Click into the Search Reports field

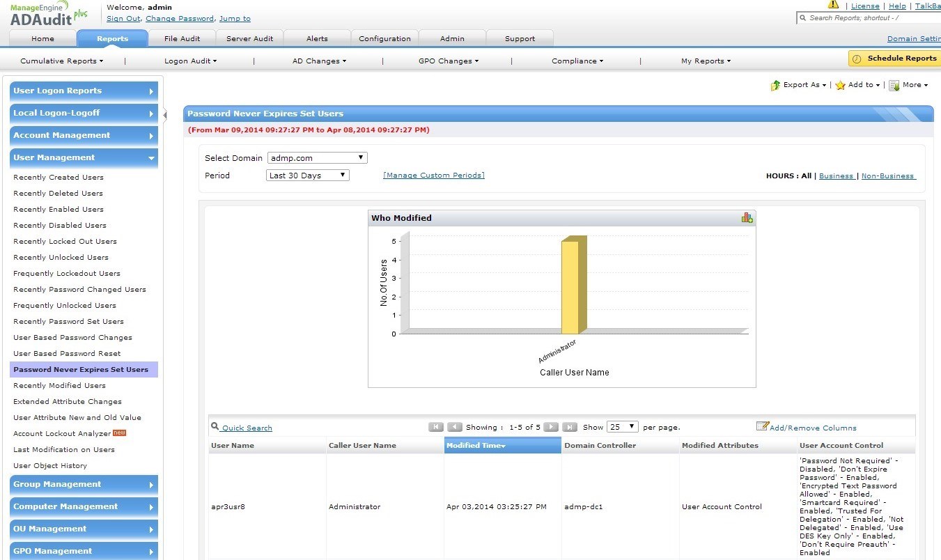(x=871, y=18)
